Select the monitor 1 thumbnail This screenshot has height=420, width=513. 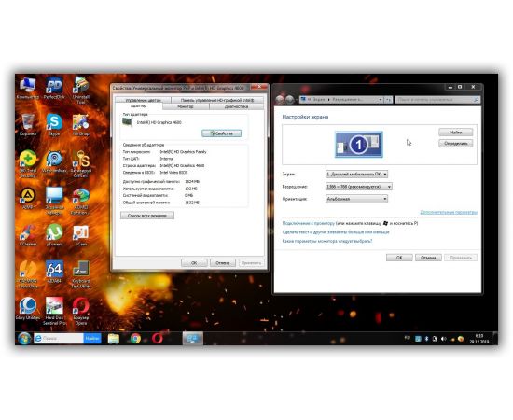(x=358, y=145)
